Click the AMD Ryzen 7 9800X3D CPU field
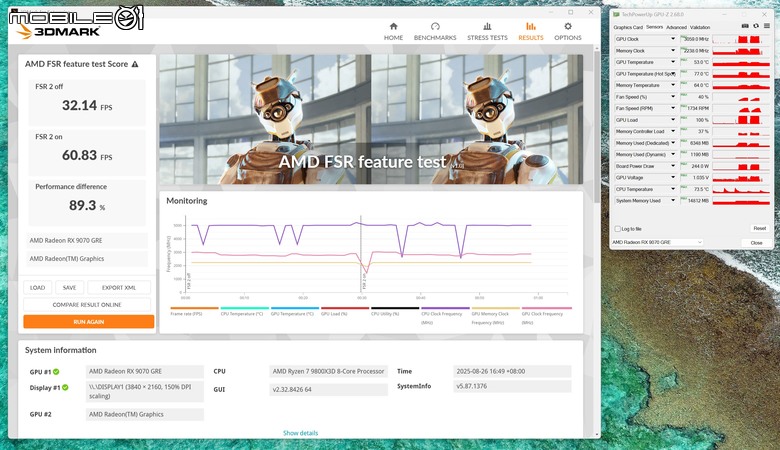 click(328, 371)
